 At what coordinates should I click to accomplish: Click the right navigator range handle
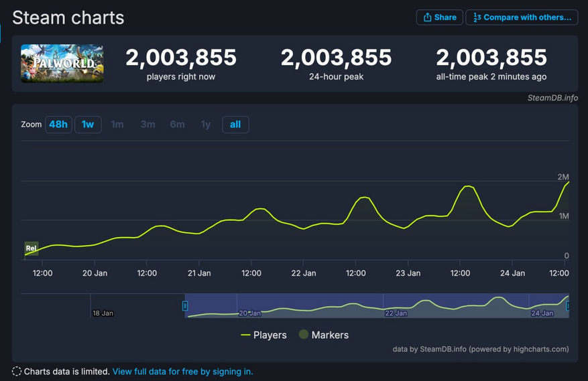click(568, 306)
